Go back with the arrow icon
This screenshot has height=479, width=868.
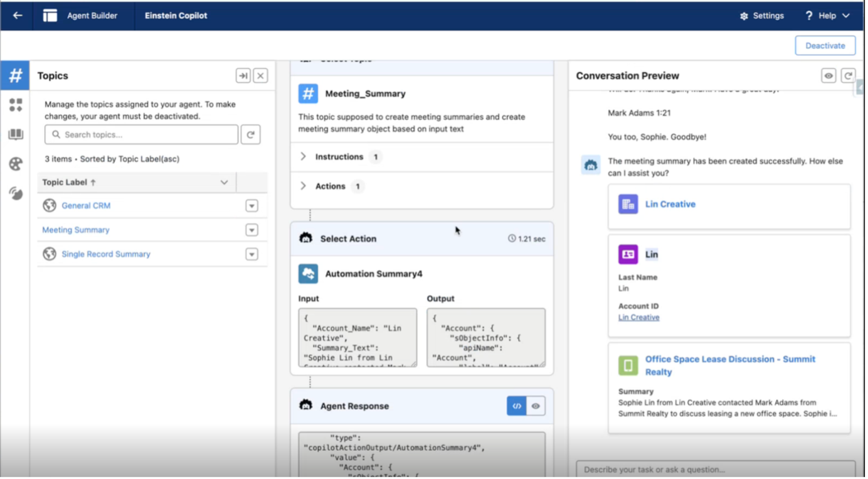(x=18, y=16)
